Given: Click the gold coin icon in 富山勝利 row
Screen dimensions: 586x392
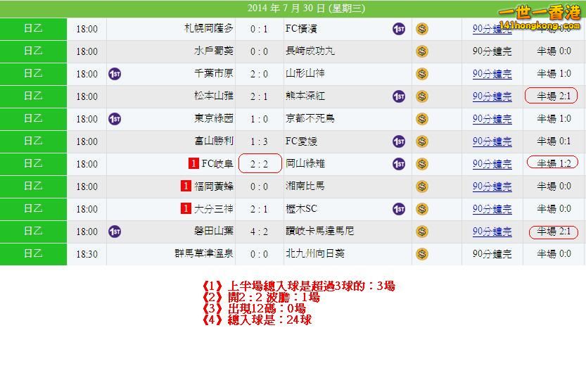Looking at the screenshot, I should point(422,141).
